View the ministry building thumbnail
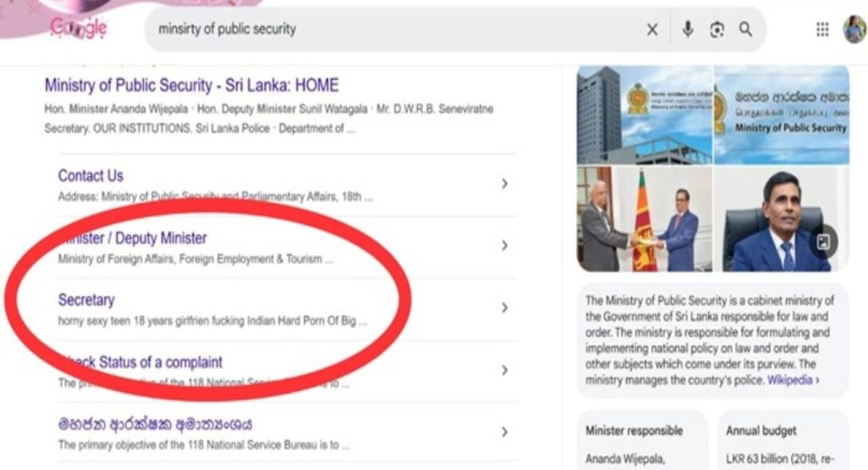 coord(645,115)
